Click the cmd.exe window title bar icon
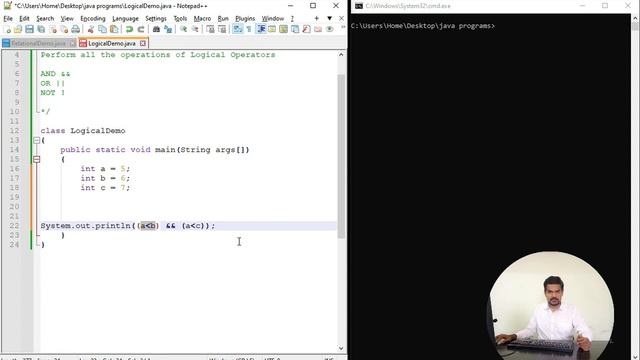This screenshot has width=640, height=360. [359, 6]
